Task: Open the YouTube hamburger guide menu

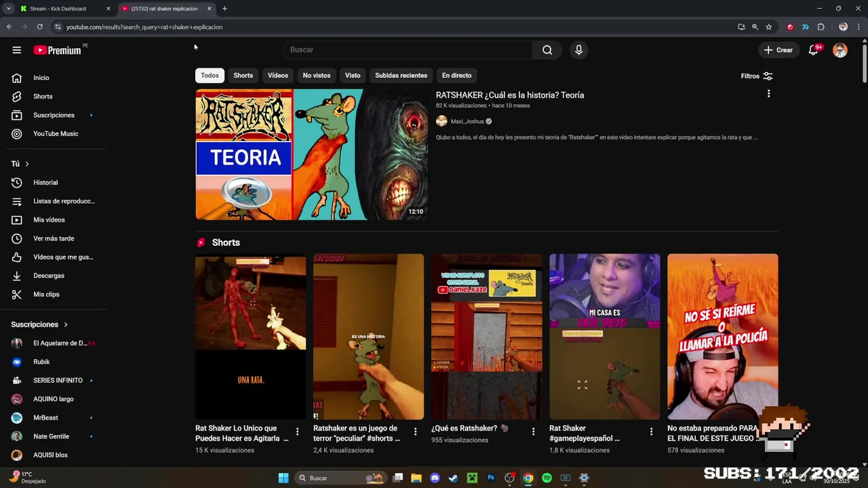Action: (17, 50)
